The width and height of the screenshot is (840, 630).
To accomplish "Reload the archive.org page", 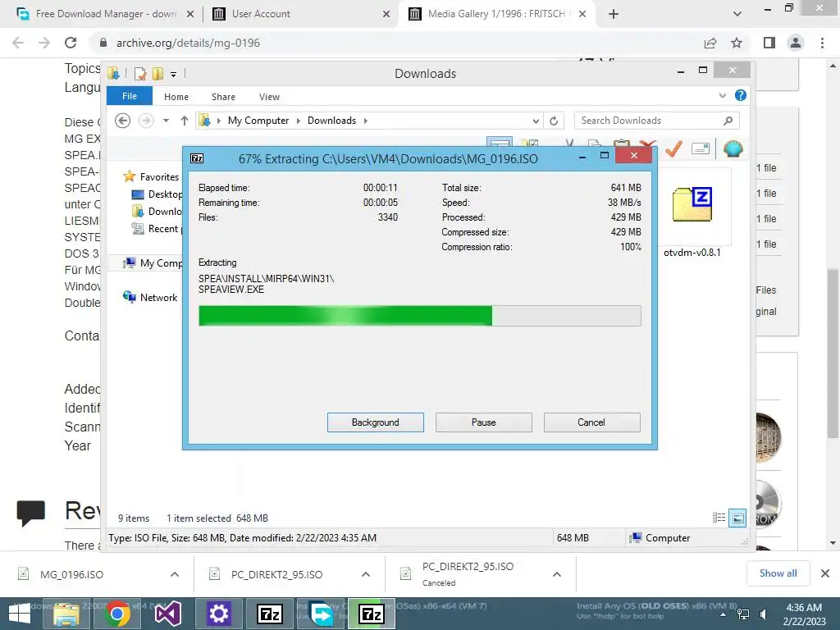I will point(71,43).
